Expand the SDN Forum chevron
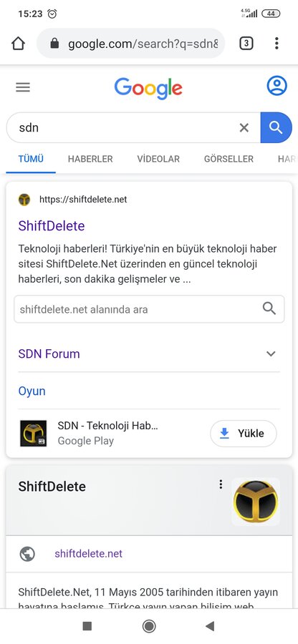Screen dimensions: 298x644 (271, 353)
